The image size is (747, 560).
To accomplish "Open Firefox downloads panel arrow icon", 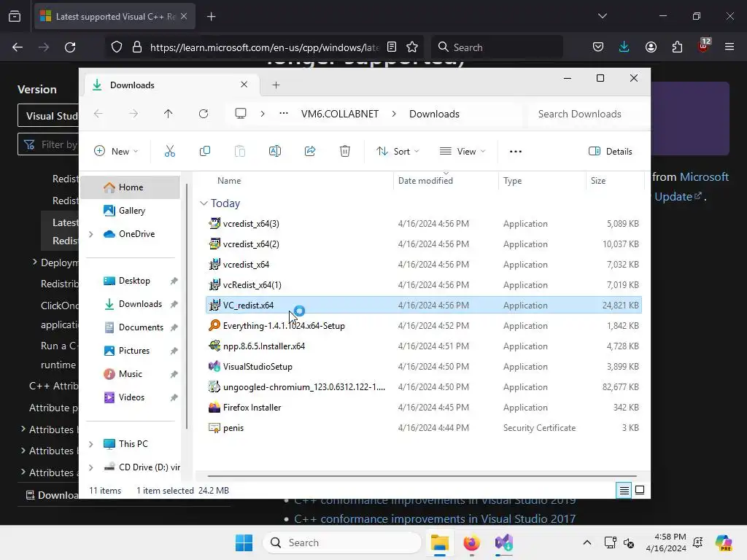I will [x=624, y=47].
